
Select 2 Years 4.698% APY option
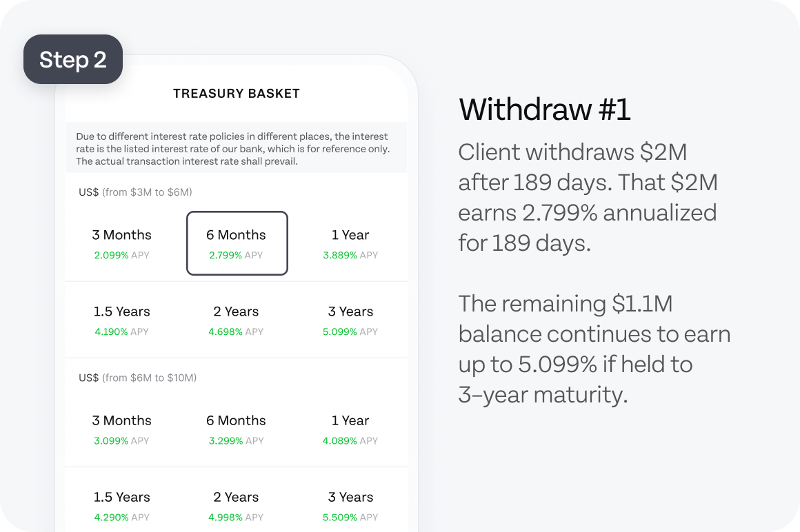pos(236,320)
